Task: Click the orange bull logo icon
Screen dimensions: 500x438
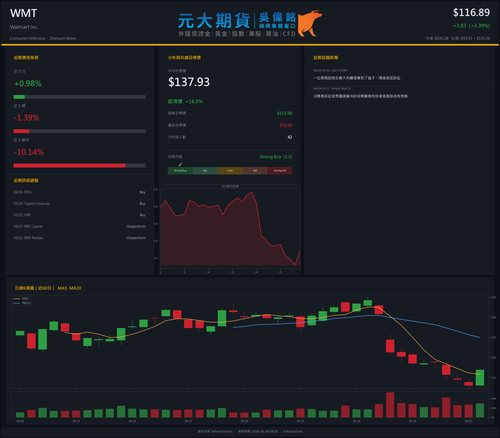Action: 310,23
